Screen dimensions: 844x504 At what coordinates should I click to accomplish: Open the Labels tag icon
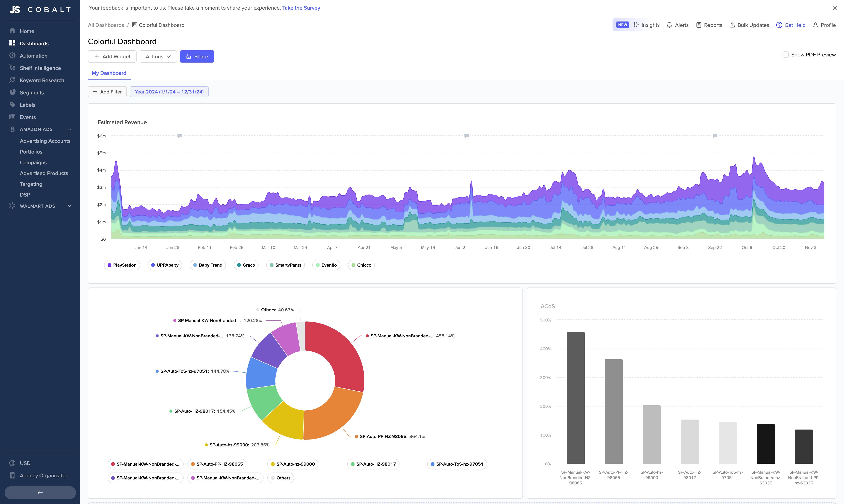[12, 105]
